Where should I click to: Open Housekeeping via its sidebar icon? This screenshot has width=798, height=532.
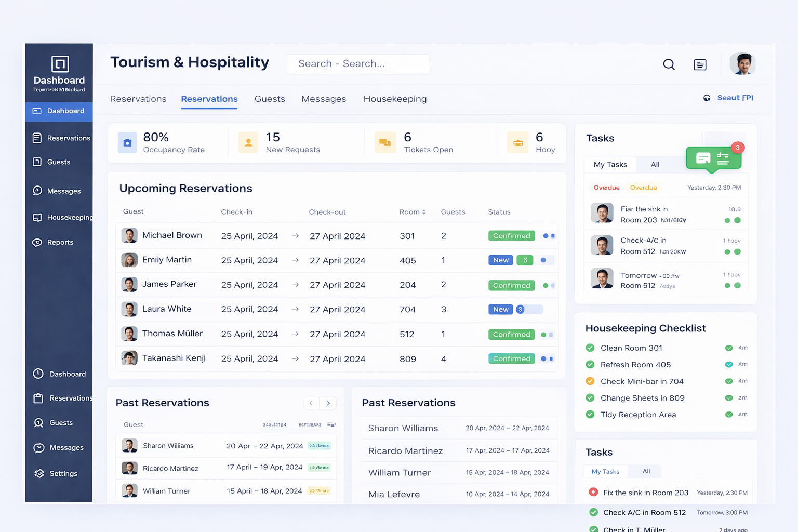point(37,217)
